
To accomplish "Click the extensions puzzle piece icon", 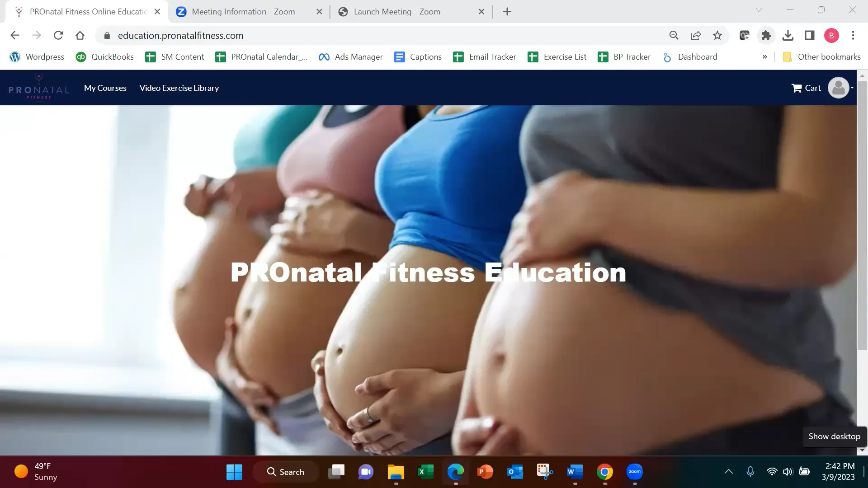I will pyautogui.click(x=766, y=35).
